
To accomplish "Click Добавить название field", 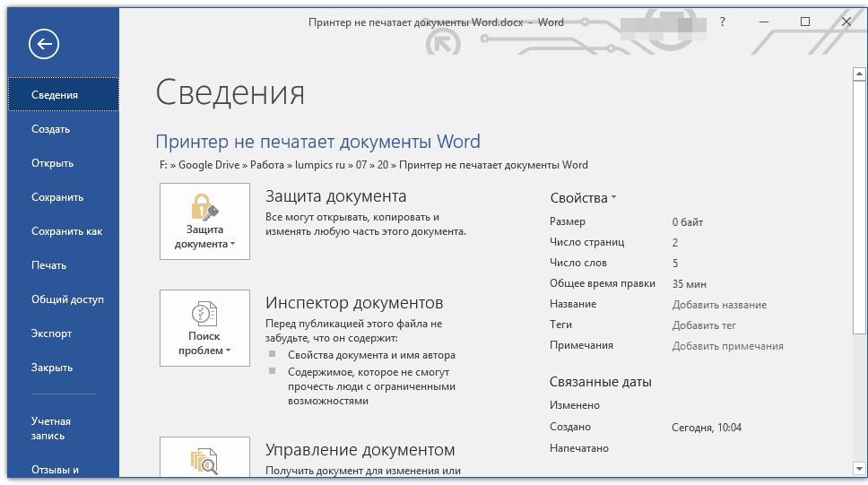I will pos(719,305).
